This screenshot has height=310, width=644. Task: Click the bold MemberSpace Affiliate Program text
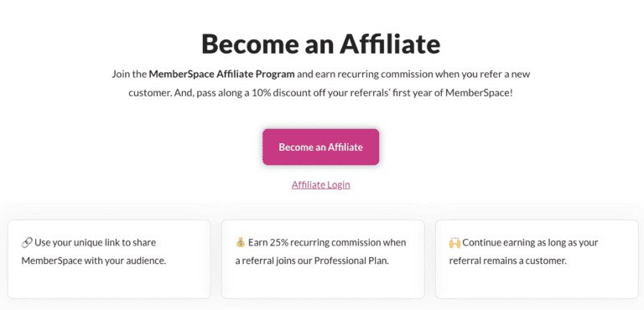click(x=221, y=75)
